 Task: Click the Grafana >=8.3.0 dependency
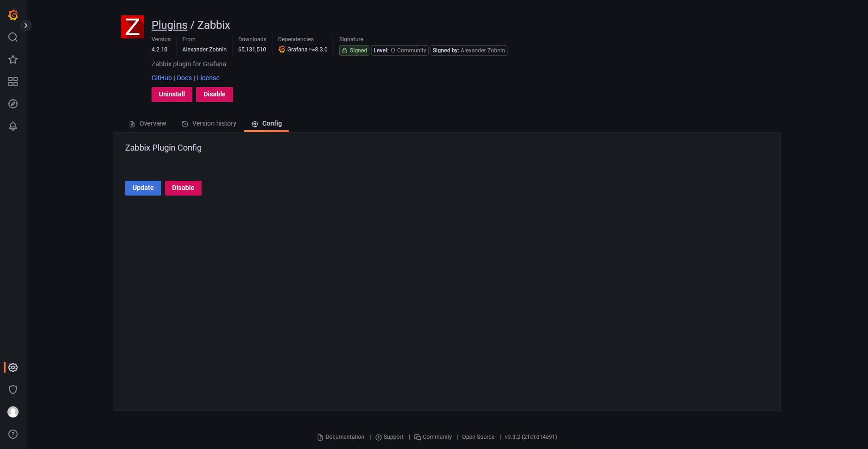pos(303,50)
